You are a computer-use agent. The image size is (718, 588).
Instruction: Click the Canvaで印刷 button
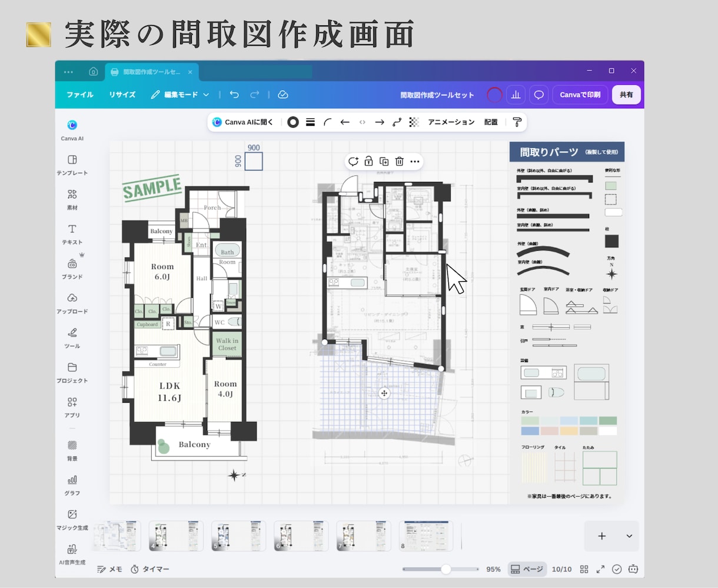pos(580,95)
